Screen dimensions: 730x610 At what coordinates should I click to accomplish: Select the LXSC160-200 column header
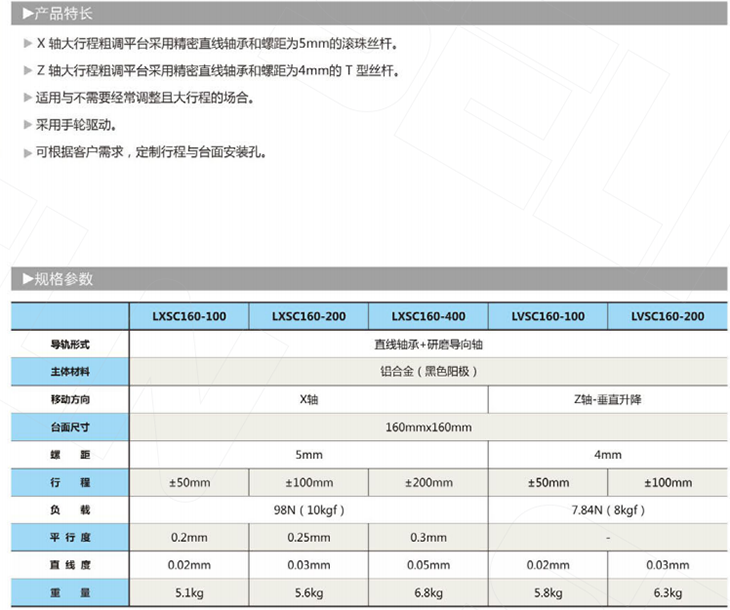pyautogui.click(x=309, y=317)
